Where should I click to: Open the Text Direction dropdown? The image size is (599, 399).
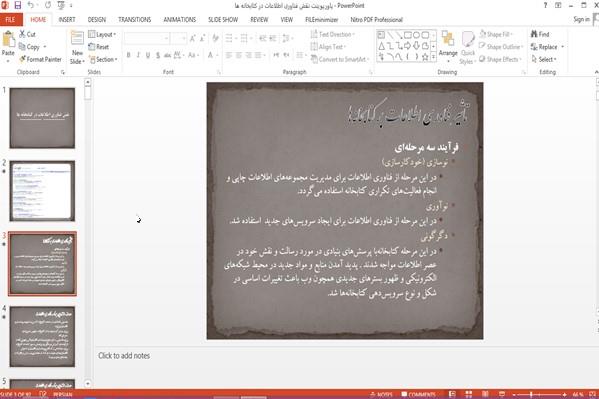[332, 34]
